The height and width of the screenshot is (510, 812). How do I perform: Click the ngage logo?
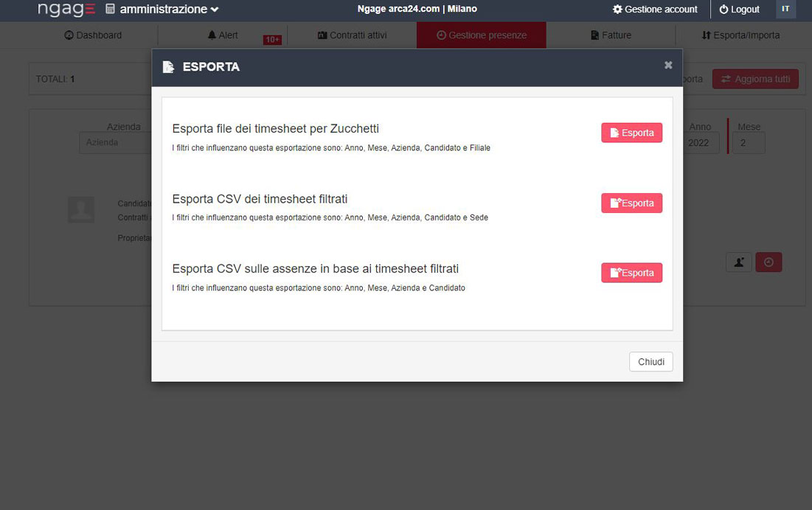pos(66,10)
